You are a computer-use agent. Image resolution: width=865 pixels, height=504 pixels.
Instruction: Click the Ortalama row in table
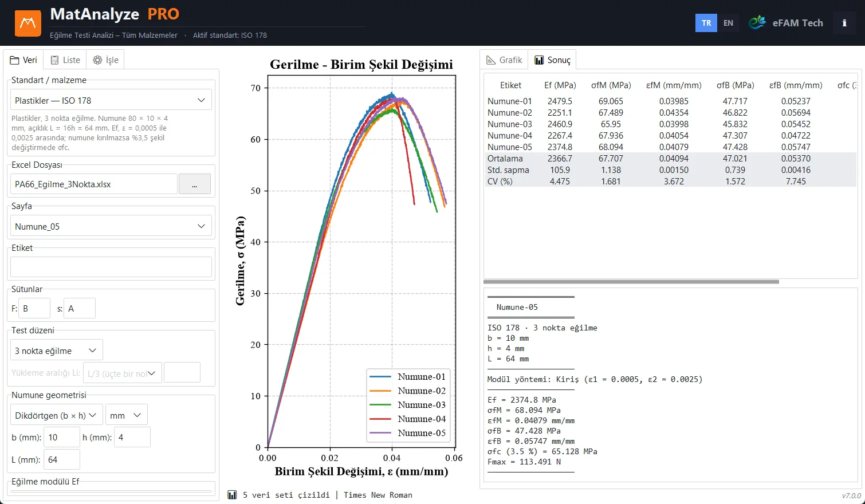671,159
